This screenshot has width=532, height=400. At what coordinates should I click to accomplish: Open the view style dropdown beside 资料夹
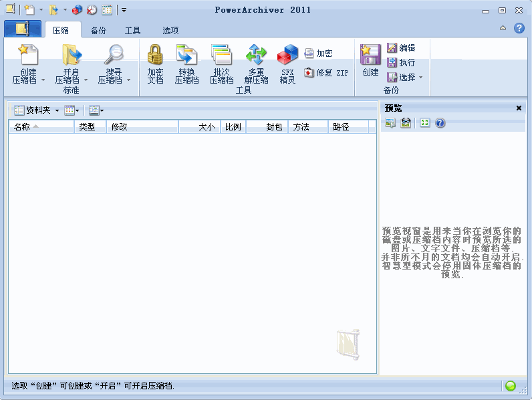pos(72,110)
